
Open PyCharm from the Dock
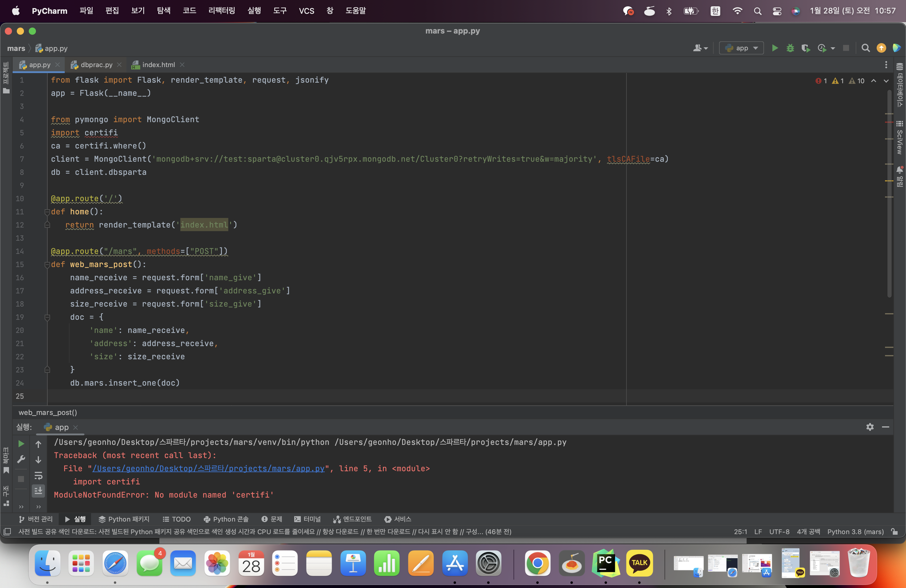605,563
